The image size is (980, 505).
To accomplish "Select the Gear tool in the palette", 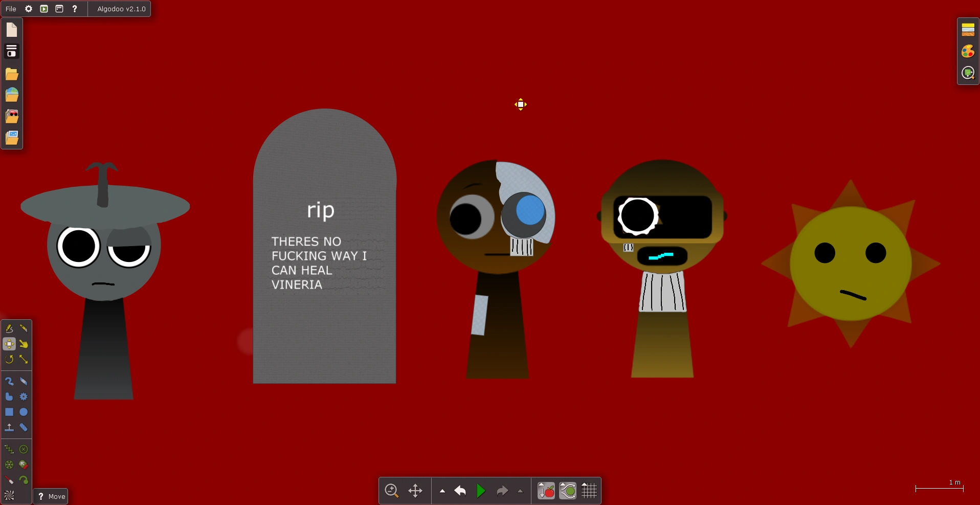I will coord(24,397).
